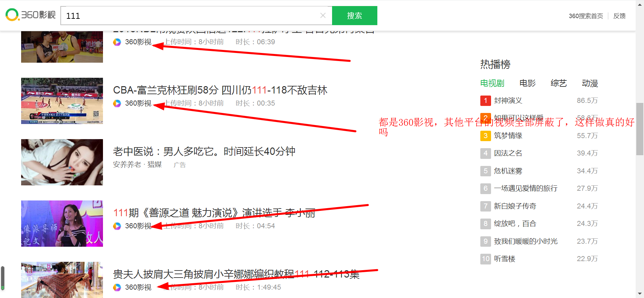Open 绽放吧，百合 in the hot list
This screenshot has width=644, height=298.
tap(515, 224)
